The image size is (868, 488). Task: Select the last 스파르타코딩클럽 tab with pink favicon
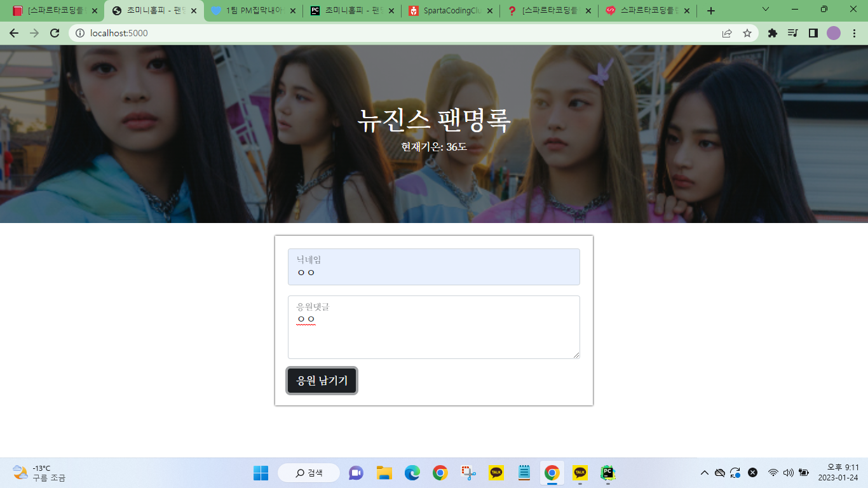[x=648, y=11]
